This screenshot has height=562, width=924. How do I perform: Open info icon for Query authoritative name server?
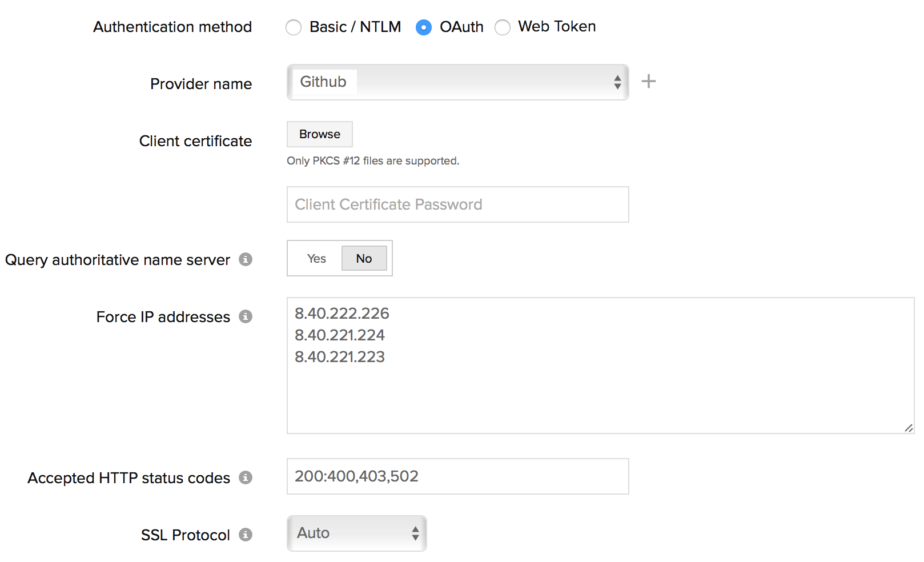246,259
